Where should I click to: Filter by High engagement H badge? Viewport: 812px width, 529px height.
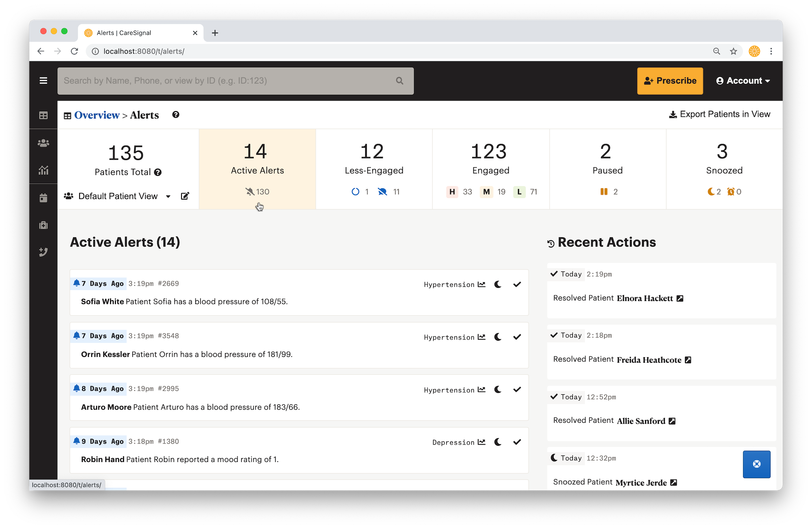click(x=452, y=191)
